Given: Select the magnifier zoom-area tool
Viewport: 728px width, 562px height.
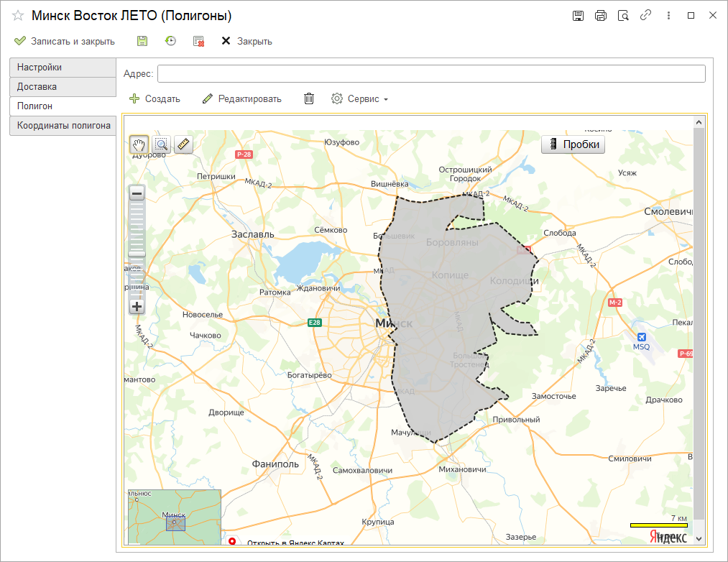Looking at the screenshot, I should (161, 144).
